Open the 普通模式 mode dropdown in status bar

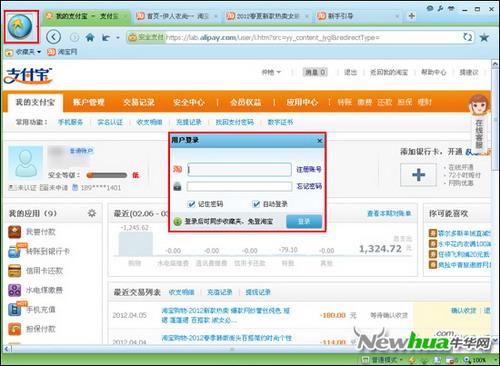click(x=382, y=360)
